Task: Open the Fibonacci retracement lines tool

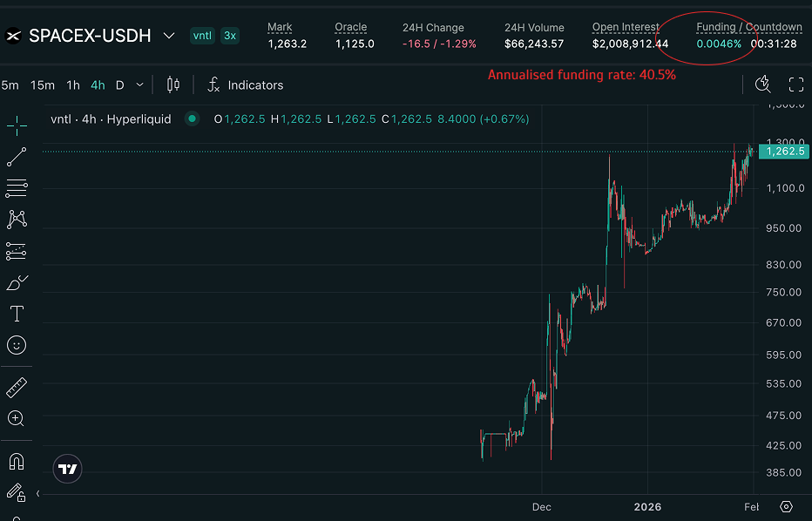Action: [17, 188]
